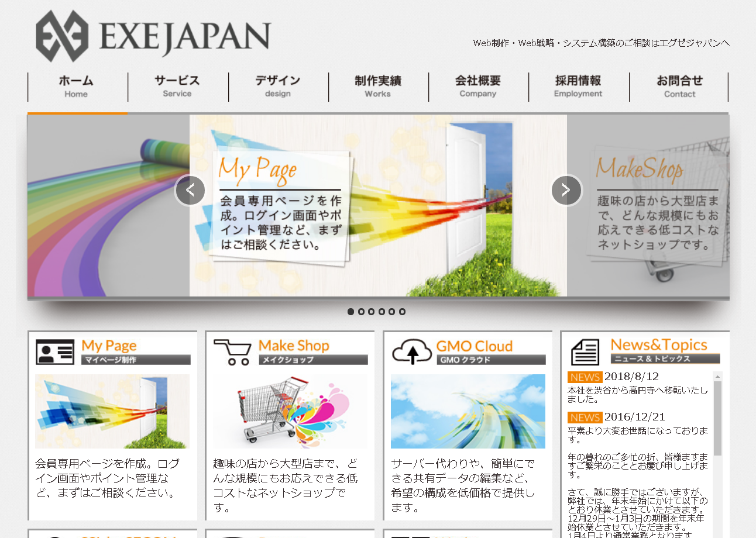Screen dimensions: 756x538
Task: Select the first carousel dot
Action: pos(350,312)
